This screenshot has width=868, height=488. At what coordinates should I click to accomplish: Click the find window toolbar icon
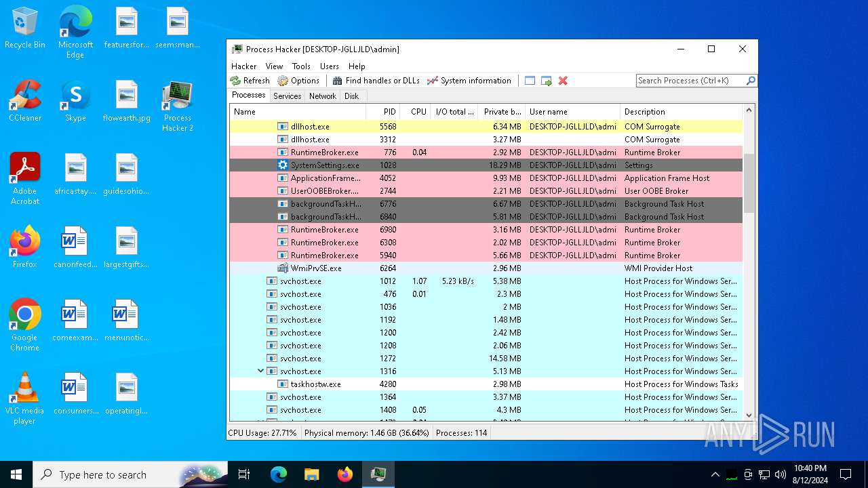point(530,81)
